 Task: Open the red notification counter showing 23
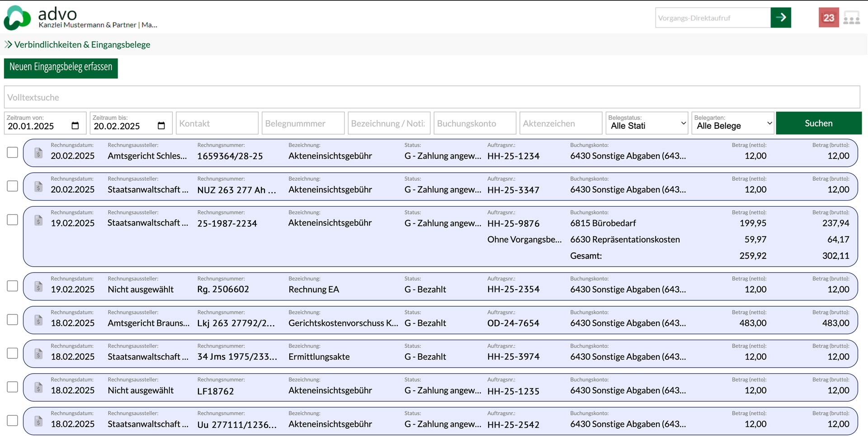[x=828, y=18]
